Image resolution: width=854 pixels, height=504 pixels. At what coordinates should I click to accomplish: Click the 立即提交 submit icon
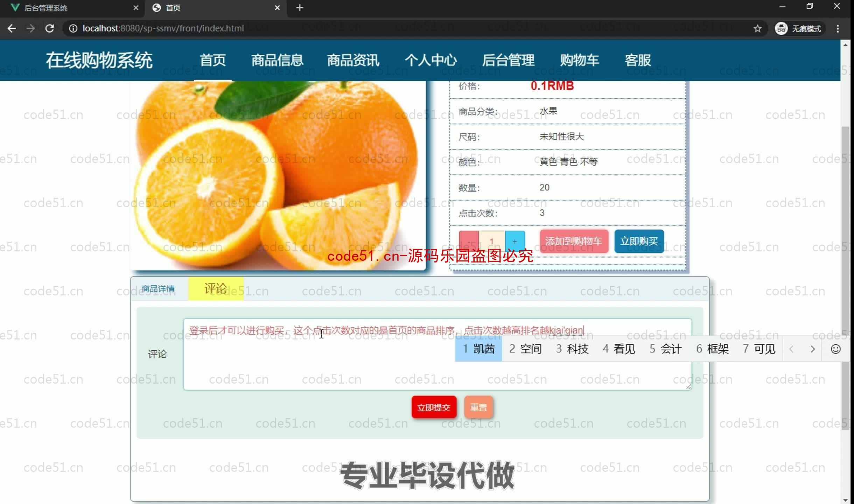click(x=434, y=407)
